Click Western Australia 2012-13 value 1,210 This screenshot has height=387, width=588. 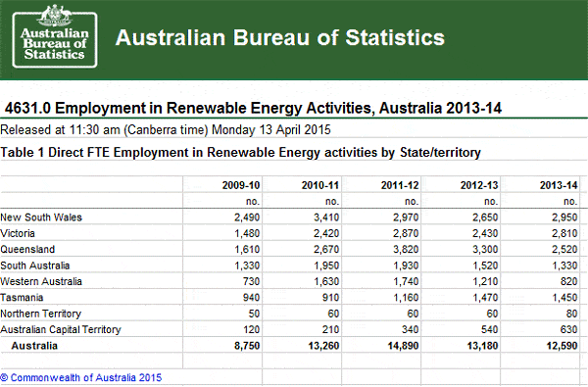click(485, 281)
